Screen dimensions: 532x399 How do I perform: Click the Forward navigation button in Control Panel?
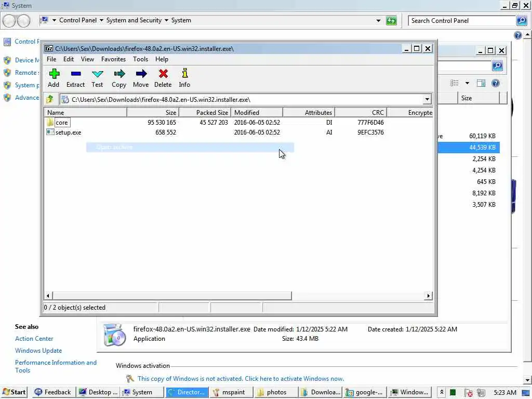pos(23,21)
